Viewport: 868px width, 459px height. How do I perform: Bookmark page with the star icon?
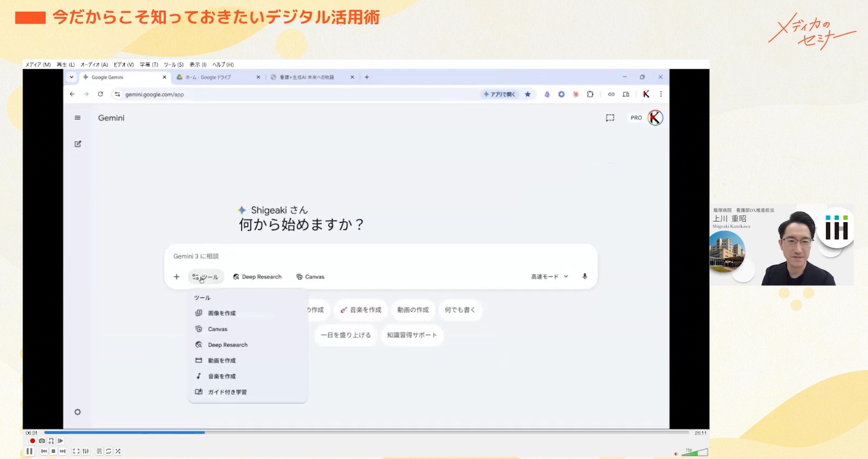click(528, 94)
